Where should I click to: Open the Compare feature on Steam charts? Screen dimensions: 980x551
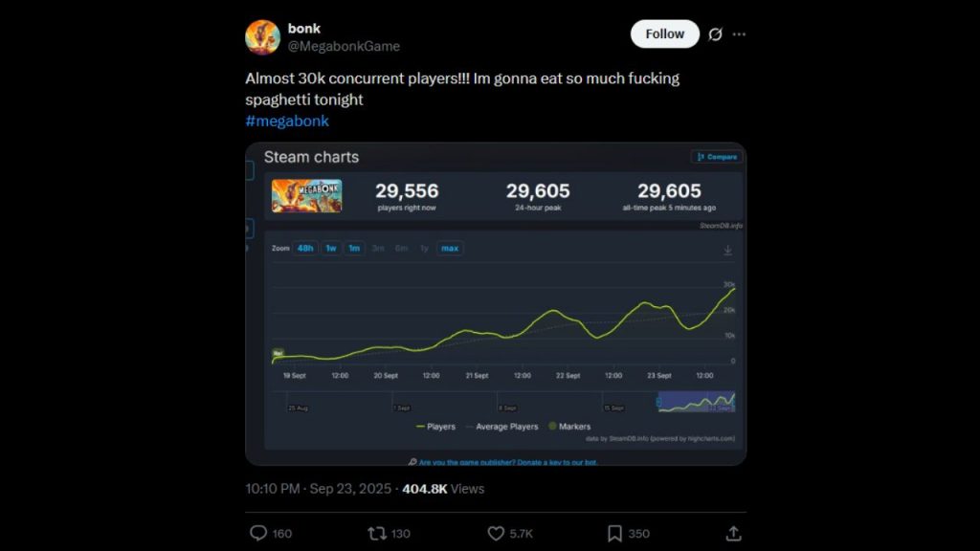pos(716,157)
